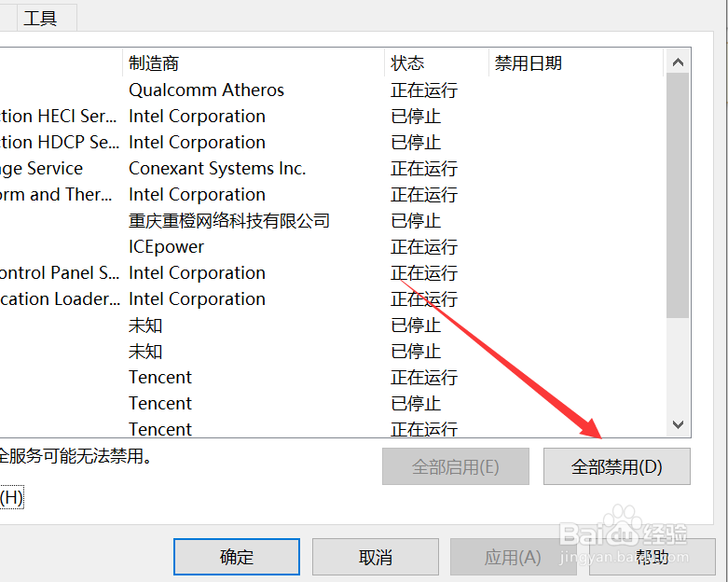Click the scroll up arrow of the services list
728x582 pixels.
pos(678,62)
